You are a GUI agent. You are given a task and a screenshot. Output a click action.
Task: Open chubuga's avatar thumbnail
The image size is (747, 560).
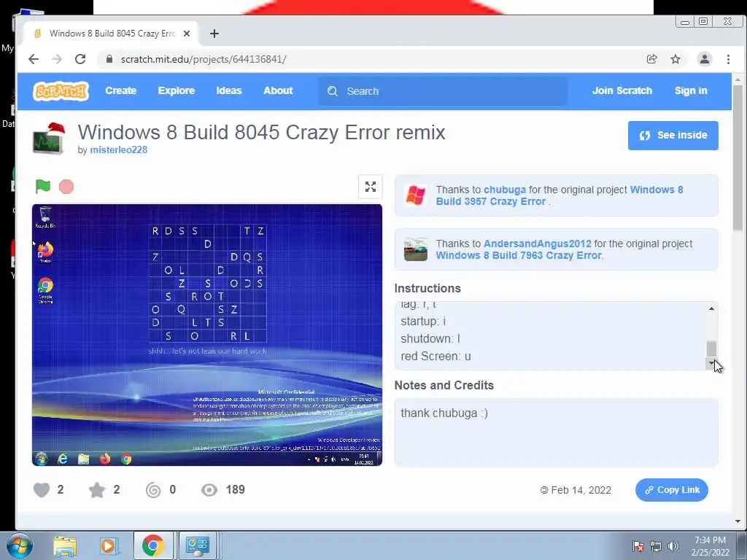pos(415,195)
